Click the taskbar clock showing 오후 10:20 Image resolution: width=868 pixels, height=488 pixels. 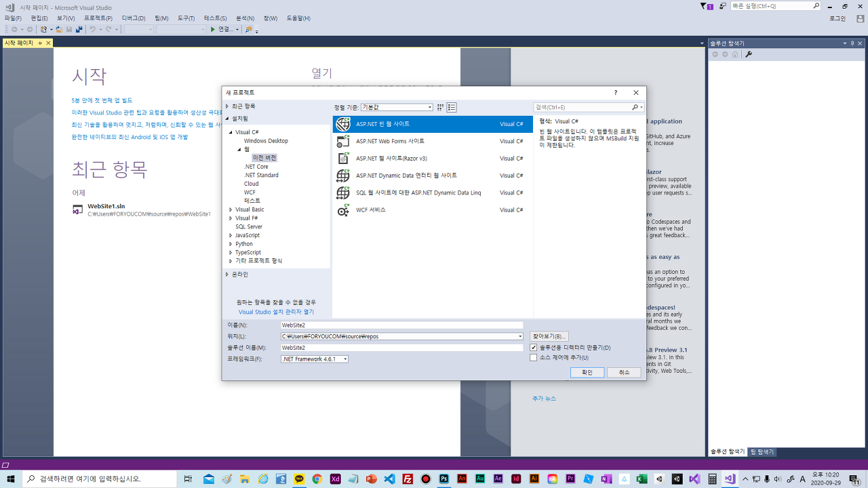point(826,479)
